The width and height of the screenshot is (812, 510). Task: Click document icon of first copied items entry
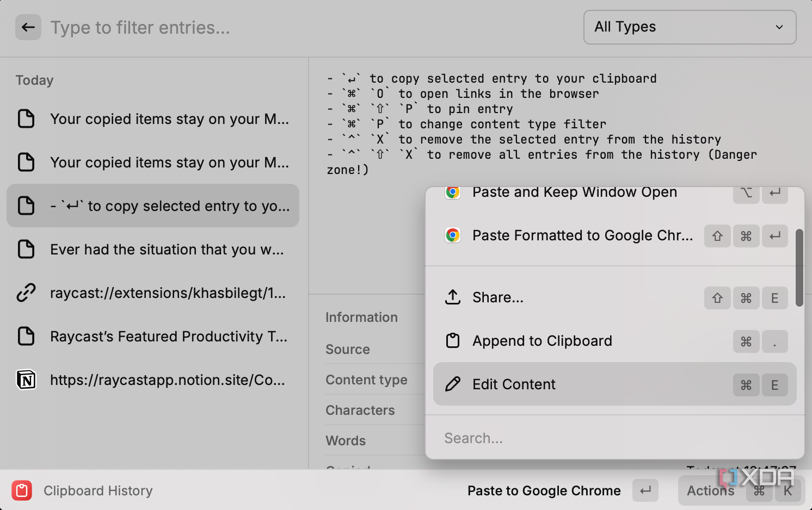click(x=26, y=119)
